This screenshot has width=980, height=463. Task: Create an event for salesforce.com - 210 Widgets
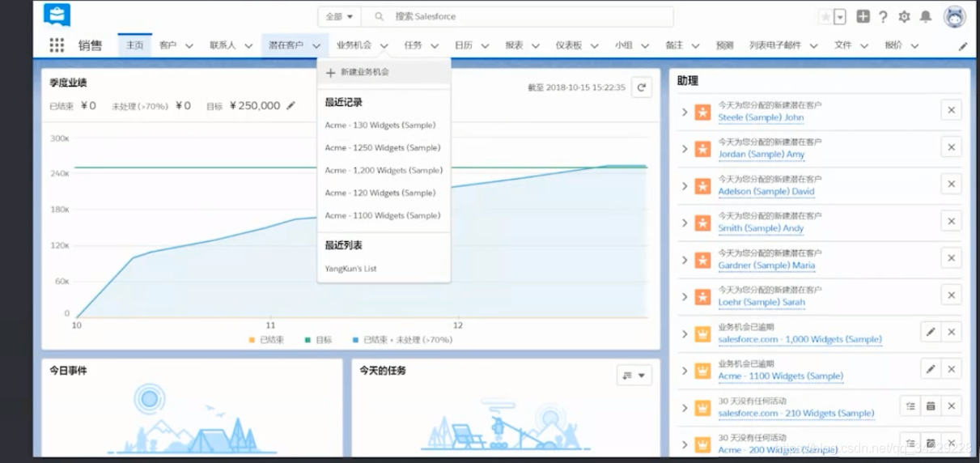coord(931,406)
